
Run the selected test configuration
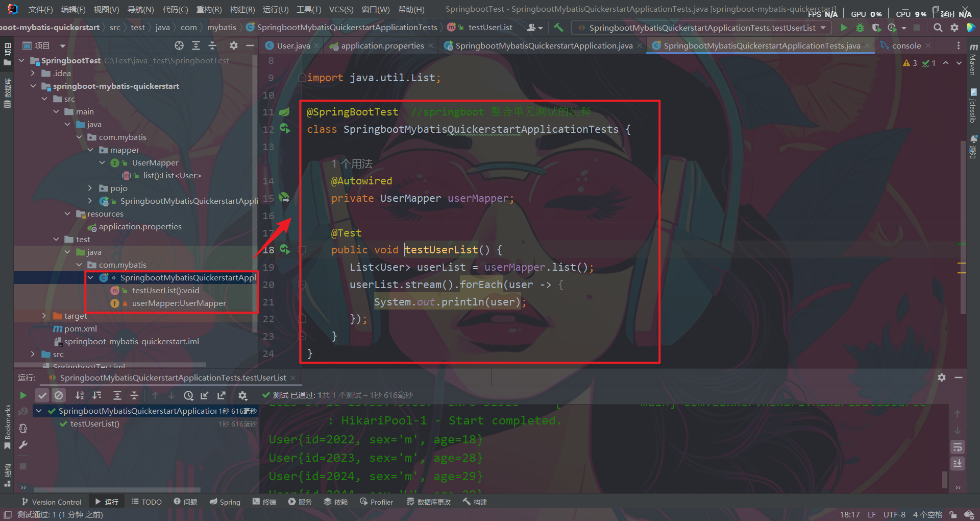pos(844,28)
